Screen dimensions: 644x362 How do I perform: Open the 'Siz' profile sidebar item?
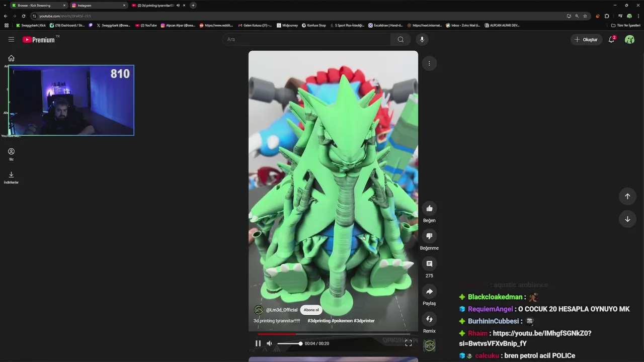(11, 154)
